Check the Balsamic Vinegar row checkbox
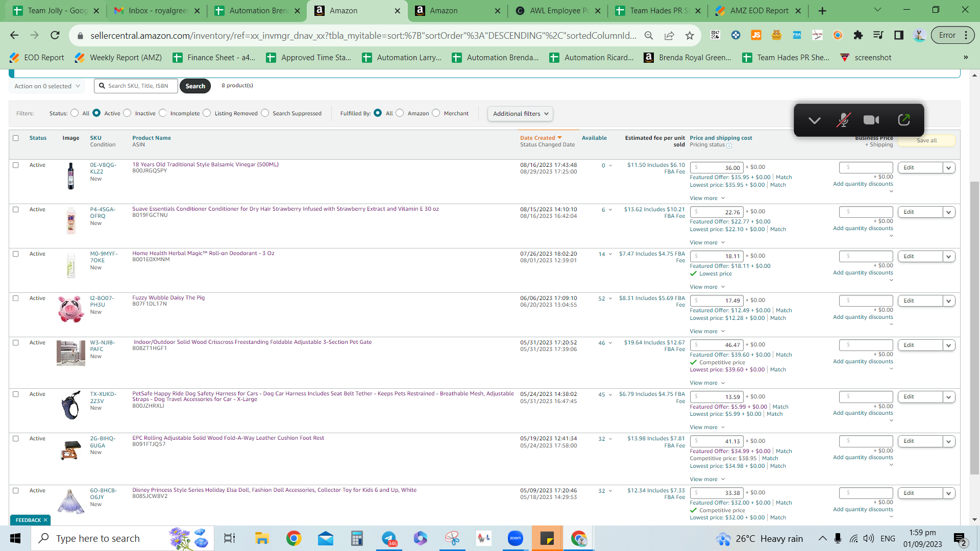This screenshot has height=551, width=980. (16, 165)
